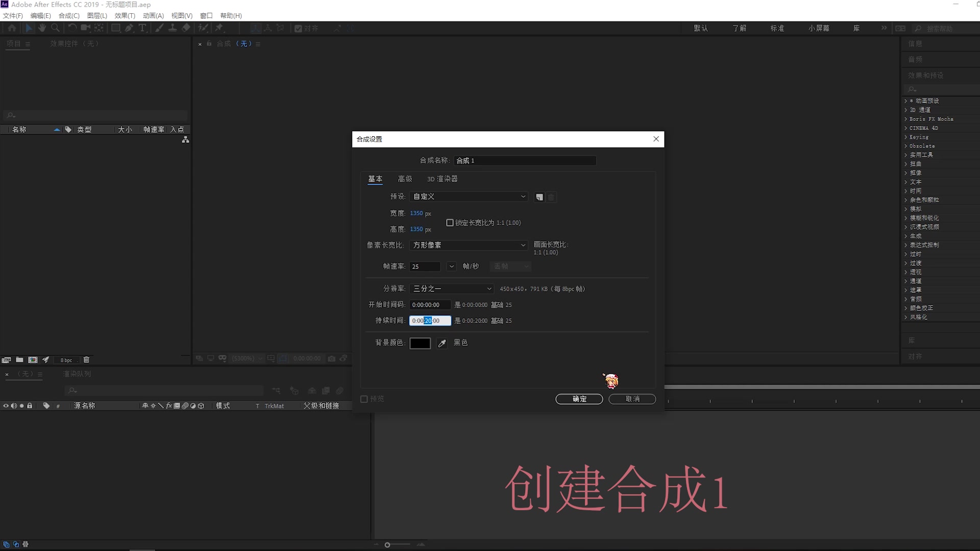
Task: Open the 分辨率 dropdown set to 三分之一
Action: coord(451,289)
